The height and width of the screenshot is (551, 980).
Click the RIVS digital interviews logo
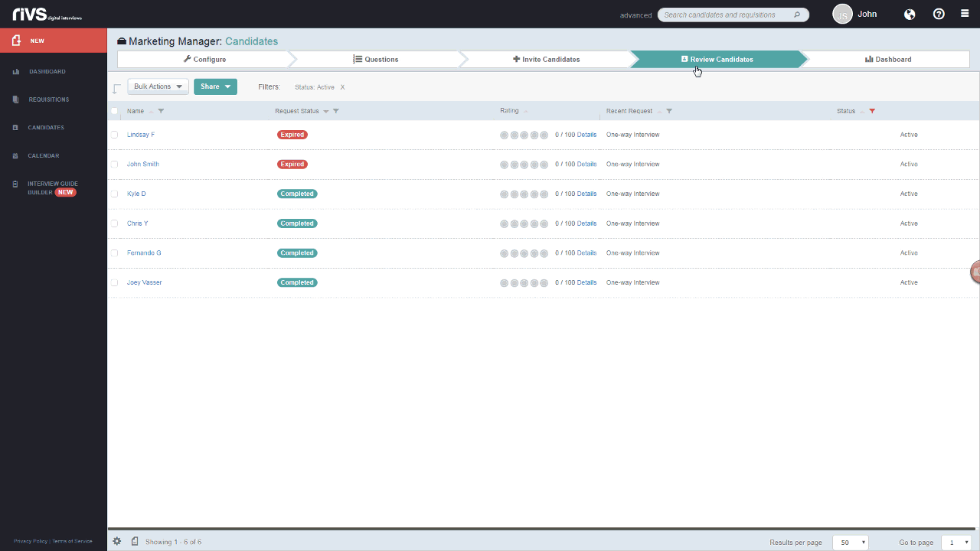[47, 14]
